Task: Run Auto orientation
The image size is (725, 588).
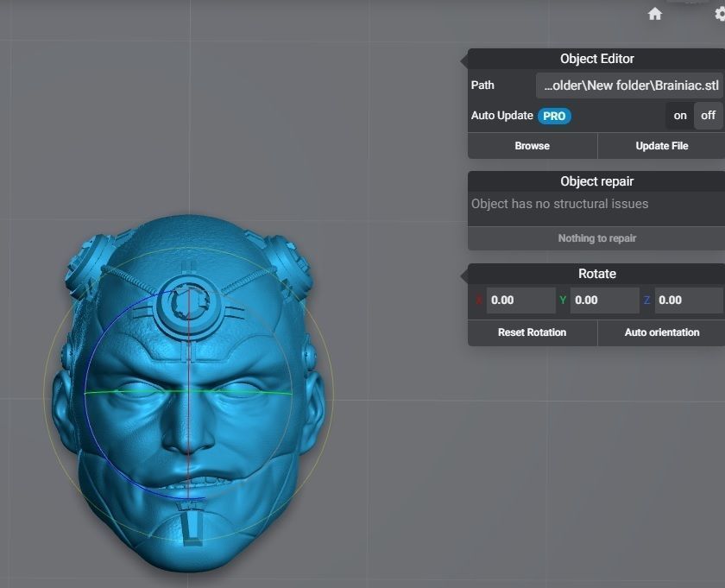Action: [662, 332]
